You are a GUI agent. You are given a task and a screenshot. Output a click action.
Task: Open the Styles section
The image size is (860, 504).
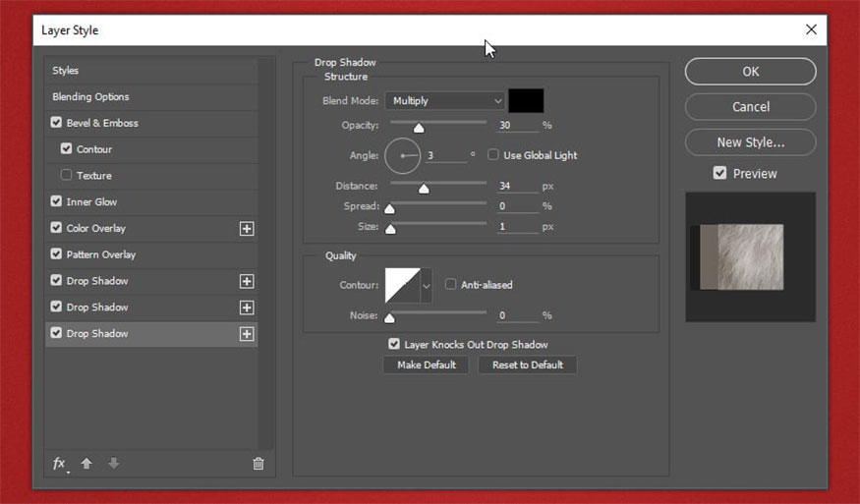pos(66,71)
